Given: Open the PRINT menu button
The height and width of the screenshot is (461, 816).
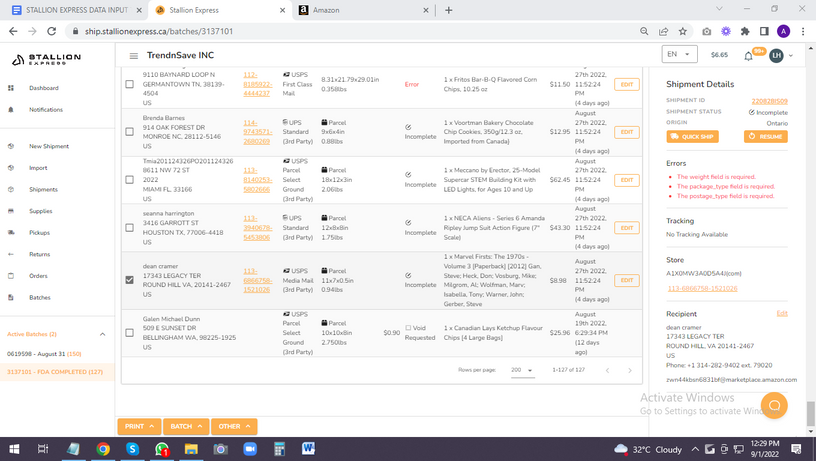Looking at the screenshot, I should click(138, 426).
